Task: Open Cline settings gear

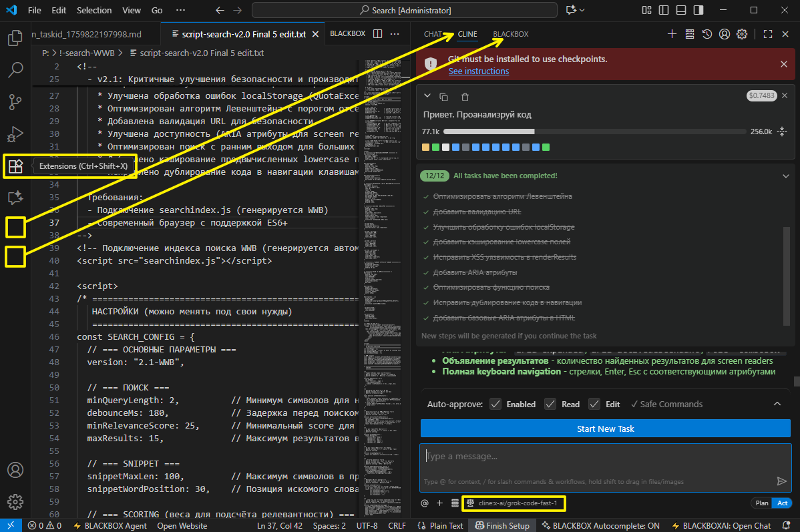Action: click(742, 33)
